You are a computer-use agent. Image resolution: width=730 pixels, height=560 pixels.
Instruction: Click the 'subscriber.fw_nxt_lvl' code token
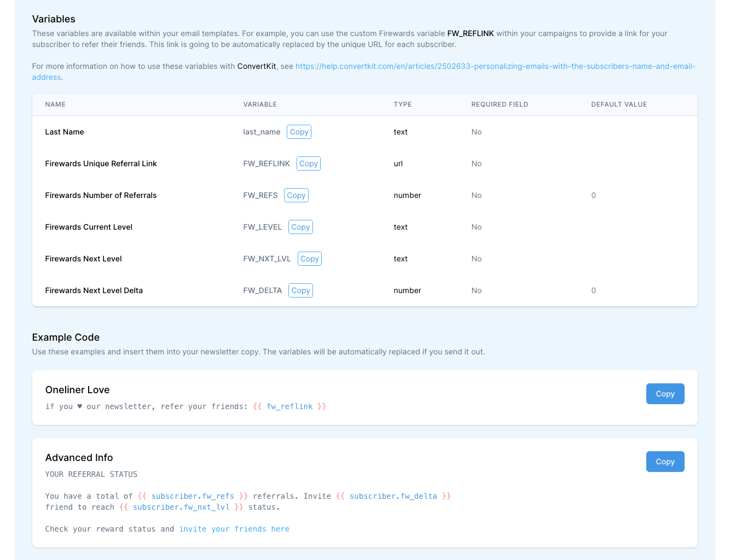point(181,507)
